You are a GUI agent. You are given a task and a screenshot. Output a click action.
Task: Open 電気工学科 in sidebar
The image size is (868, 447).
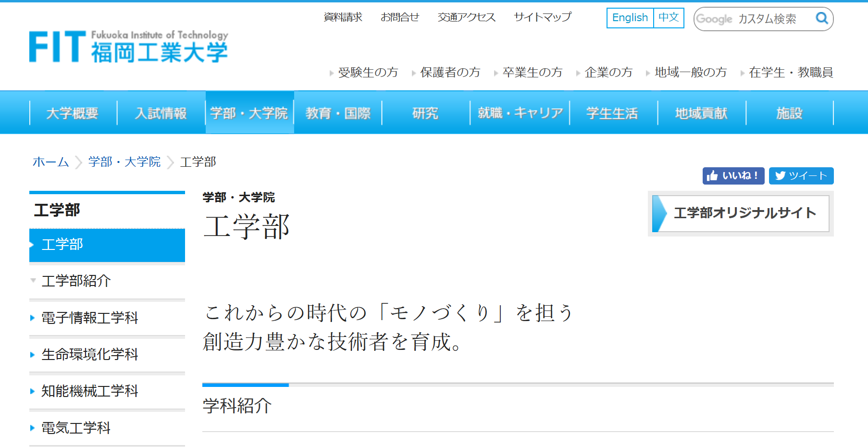coord(107,428)
